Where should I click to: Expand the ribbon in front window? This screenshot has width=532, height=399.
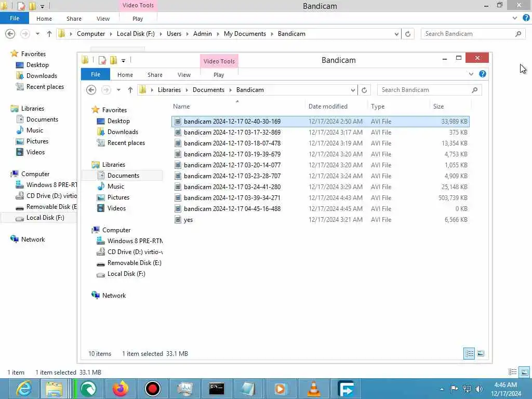point(471,74)
